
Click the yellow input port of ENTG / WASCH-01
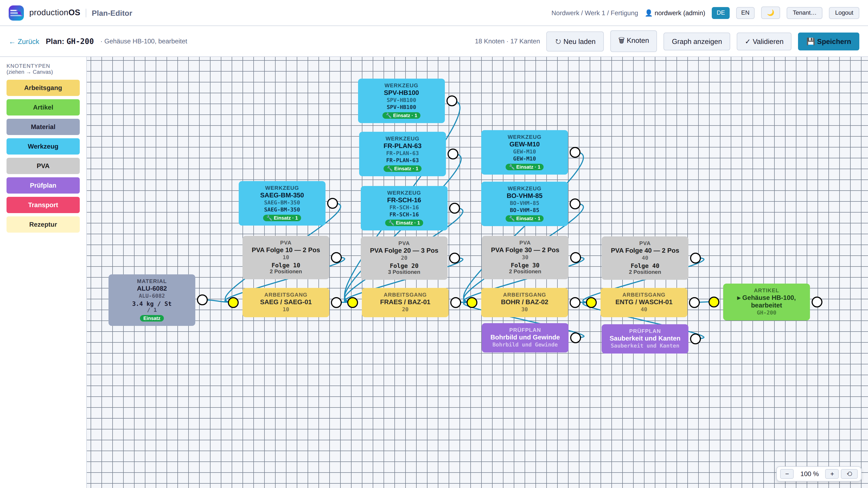point(591,303)
